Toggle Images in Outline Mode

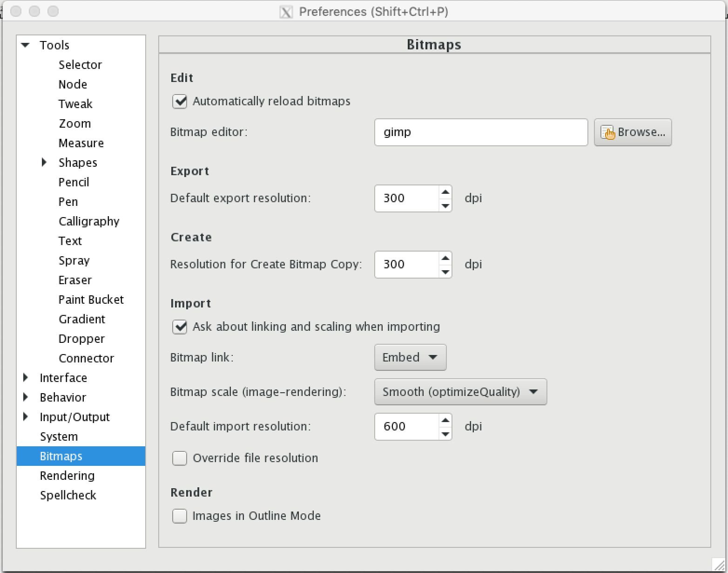point(180,516)
